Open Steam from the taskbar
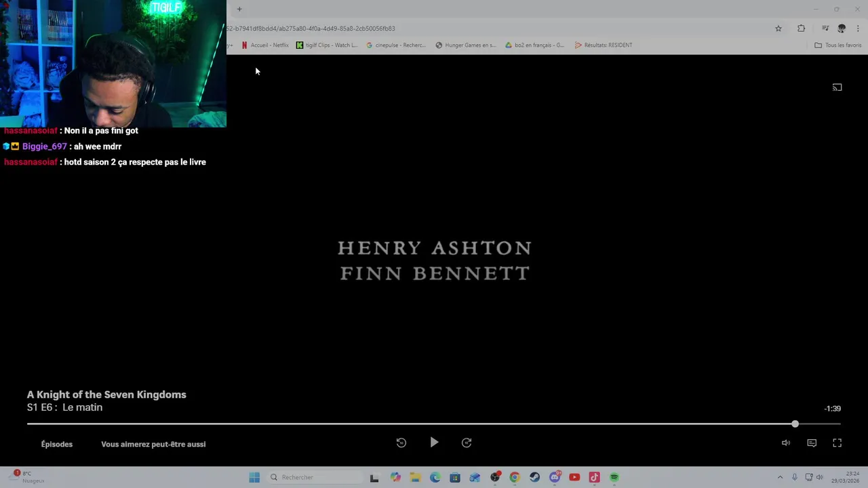This screenshot has height=488, width=868. tap(535, 477)
